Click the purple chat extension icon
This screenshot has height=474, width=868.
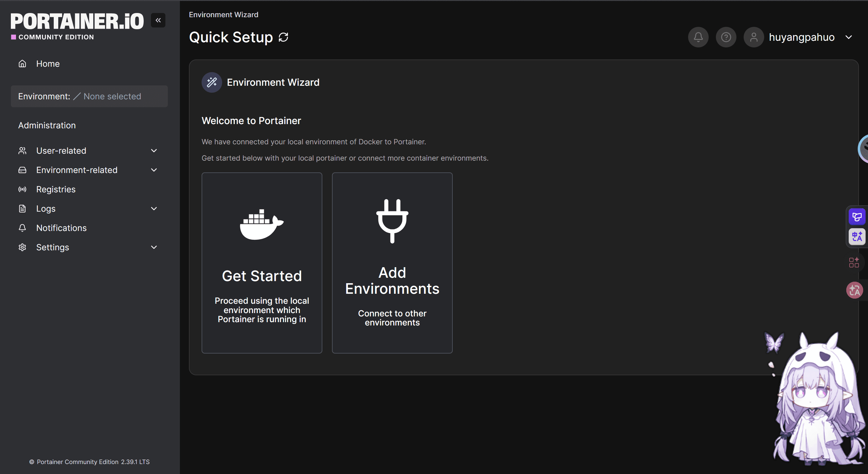tap(857, 217)
